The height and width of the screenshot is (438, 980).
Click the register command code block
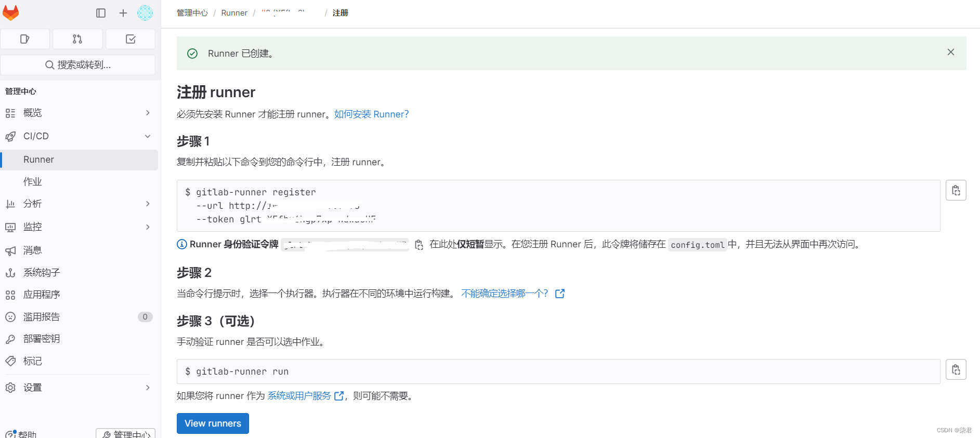coord(558,206)
